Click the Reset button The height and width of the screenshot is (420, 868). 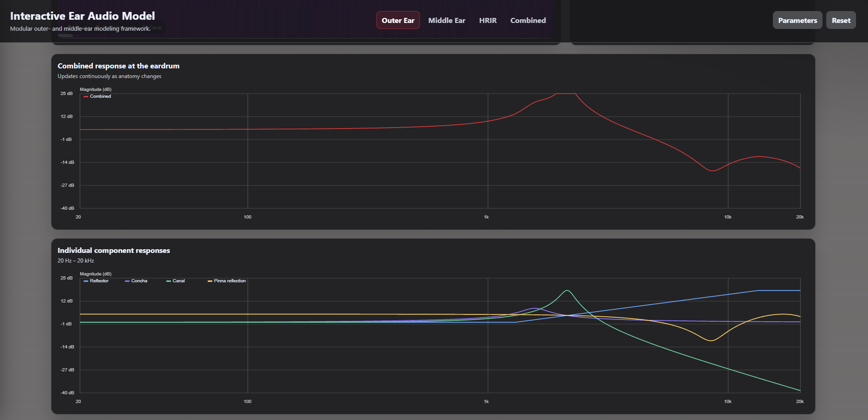841,20
